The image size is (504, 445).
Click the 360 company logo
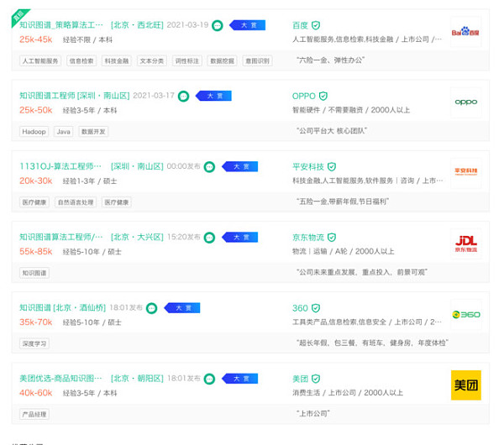click(x=465, y=314)
